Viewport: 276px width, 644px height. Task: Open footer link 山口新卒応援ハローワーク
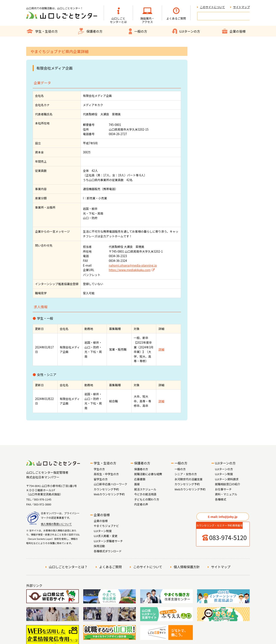(110, 484)
